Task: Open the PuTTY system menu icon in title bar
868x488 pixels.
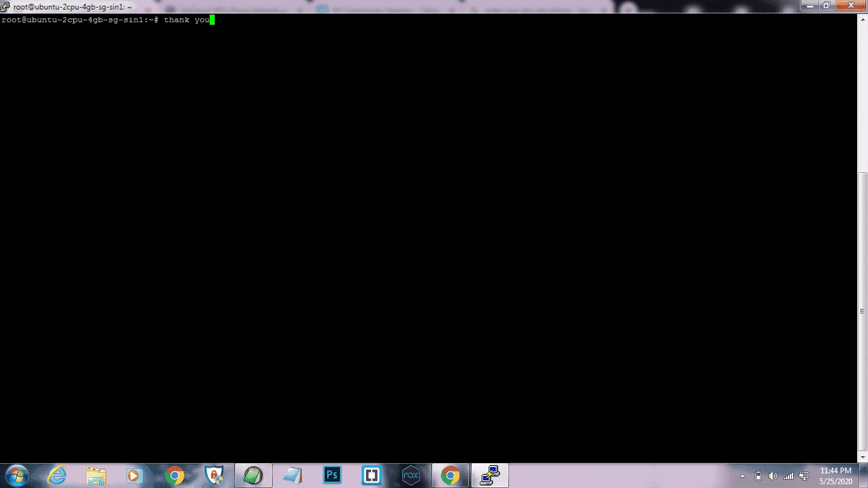Action: [6, 6]
